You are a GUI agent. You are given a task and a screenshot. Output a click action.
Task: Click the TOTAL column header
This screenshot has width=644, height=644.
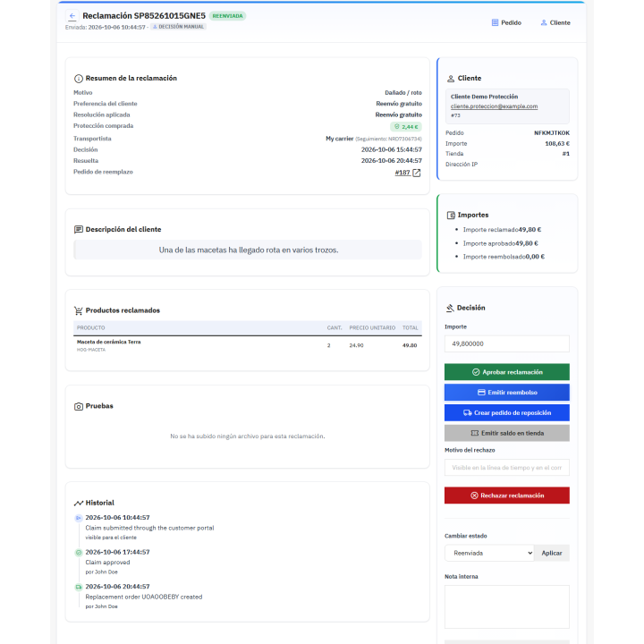pyautogui.click(x=410, y=327)
